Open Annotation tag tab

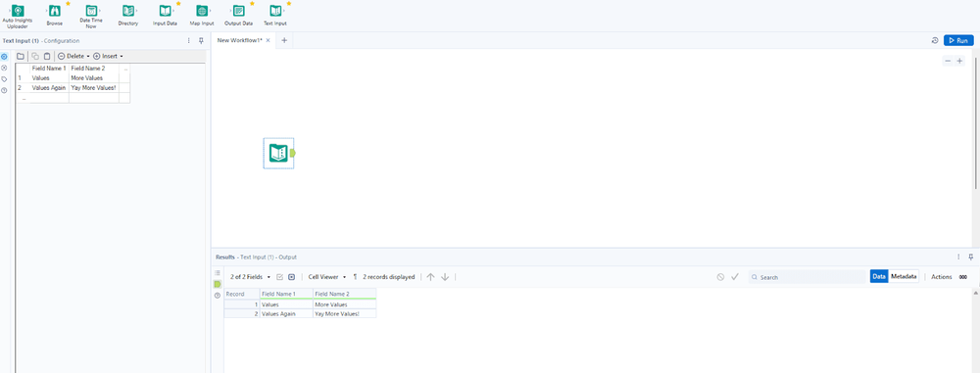point(4,78)
